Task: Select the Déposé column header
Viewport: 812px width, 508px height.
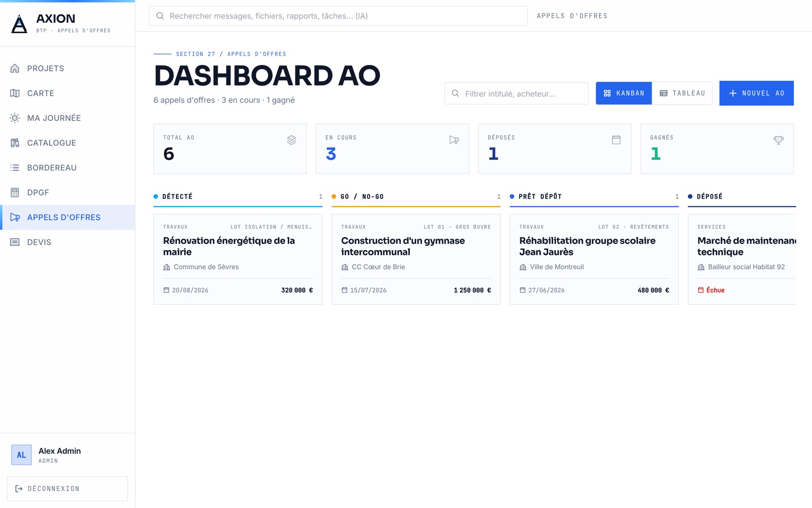Action: click(x=742, y=197)
